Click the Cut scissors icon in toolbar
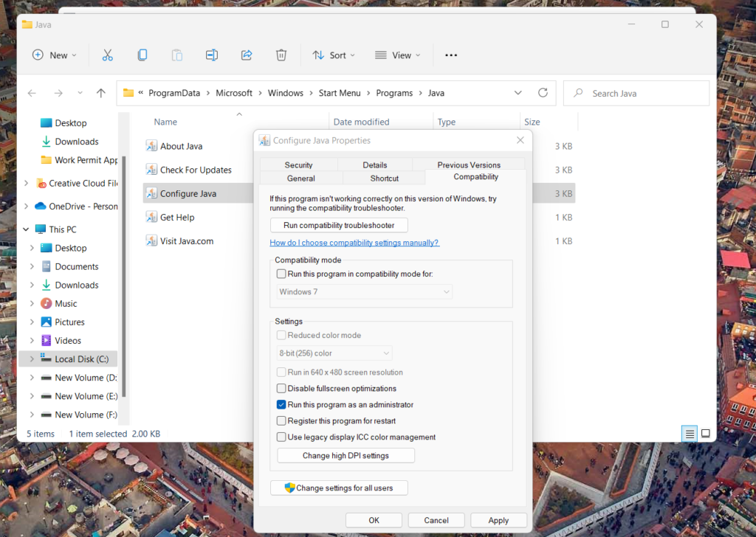This screenshot has width=756, height=537. (x=107, y=55)
